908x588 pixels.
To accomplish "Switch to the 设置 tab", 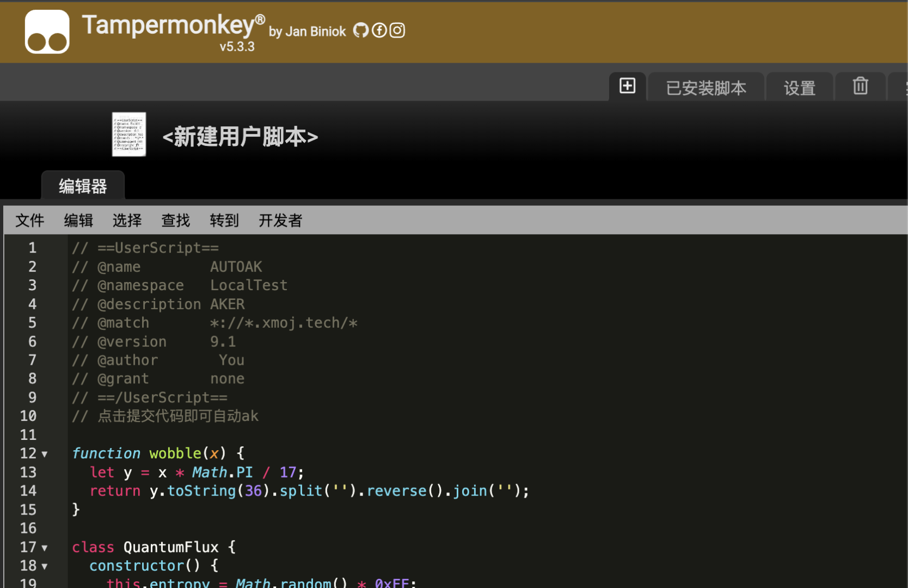I will pos(799,88).
